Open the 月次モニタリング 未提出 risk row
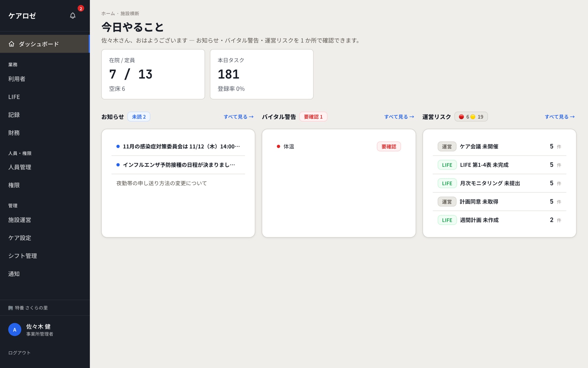This screenshot has height=368, width=588. (x=499, y=183)
